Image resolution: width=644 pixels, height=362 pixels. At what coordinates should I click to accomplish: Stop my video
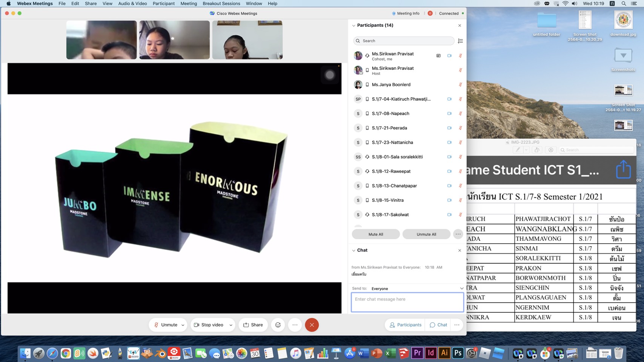coord(209,325)
